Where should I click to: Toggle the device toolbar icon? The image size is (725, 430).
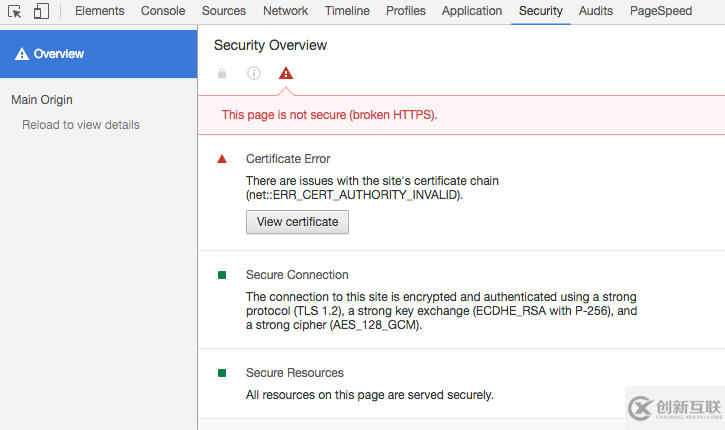(x=41, y=11)
